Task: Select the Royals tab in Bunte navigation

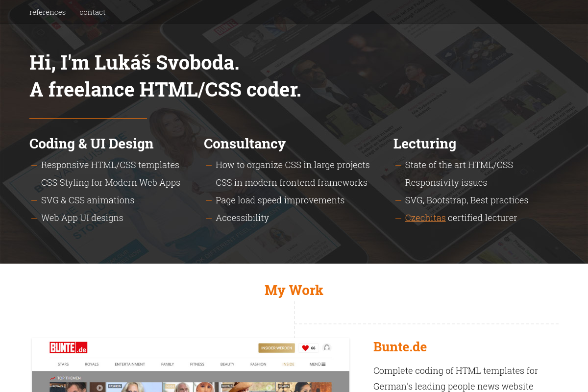Action: click(x=92, y=364)
